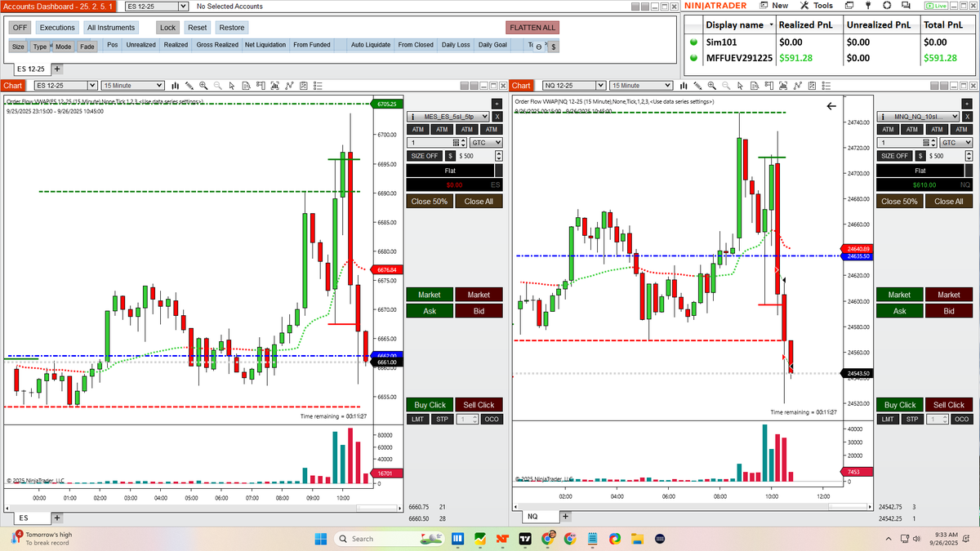The height and width of the screenshot is (551, 980).
Task: Open ES 12-25 instrument dropdown in Accounts Dashboard
Action: coord(158,6)
